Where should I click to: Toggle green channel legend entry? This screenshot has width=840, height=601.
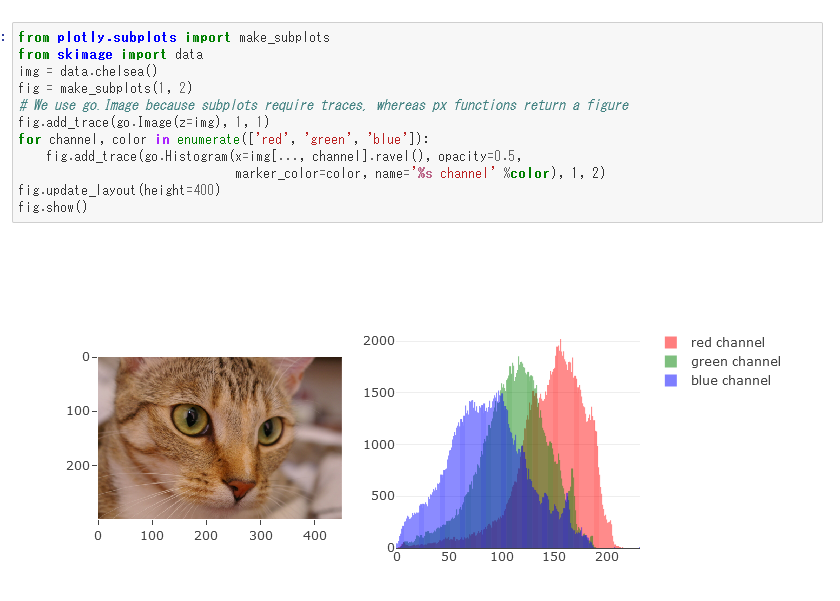point(723,362)
